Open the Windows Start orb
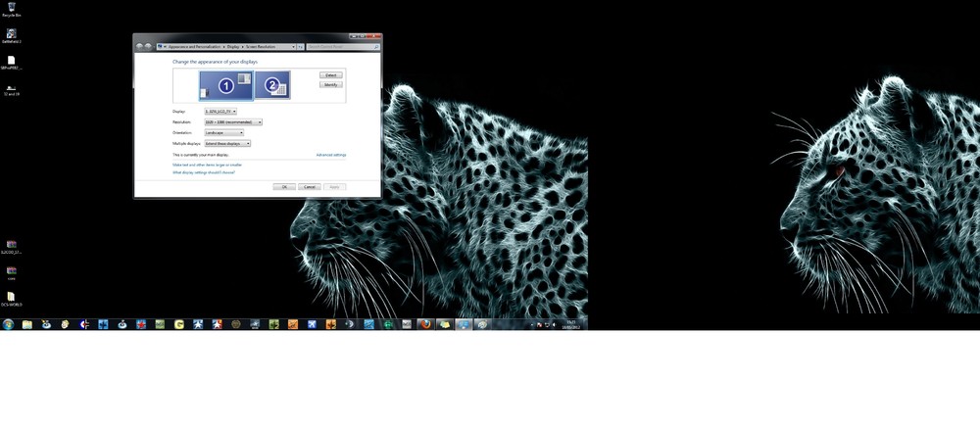The height and width of the screenshot is (430, 980). [8, 324]
